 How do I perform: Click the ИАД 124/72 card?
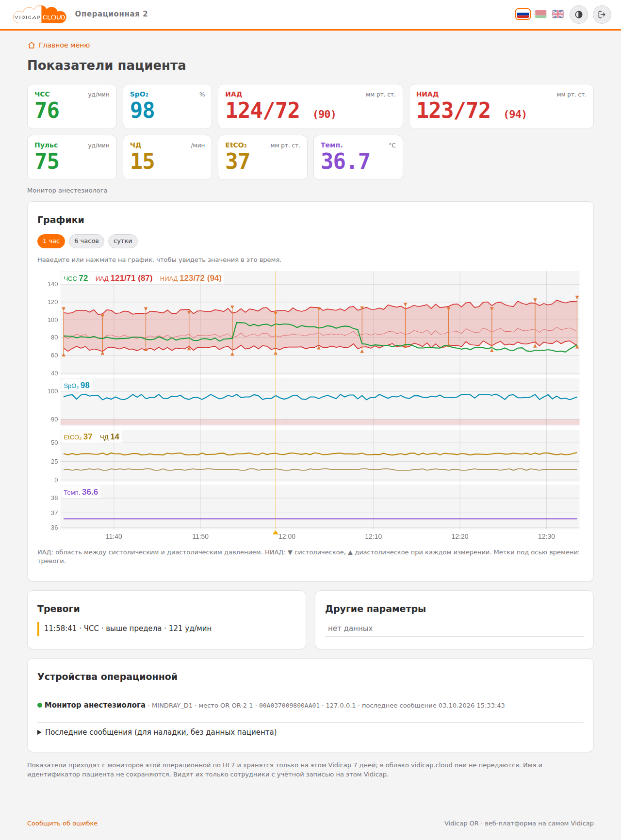pyautogui.click(x=310, y=107)
